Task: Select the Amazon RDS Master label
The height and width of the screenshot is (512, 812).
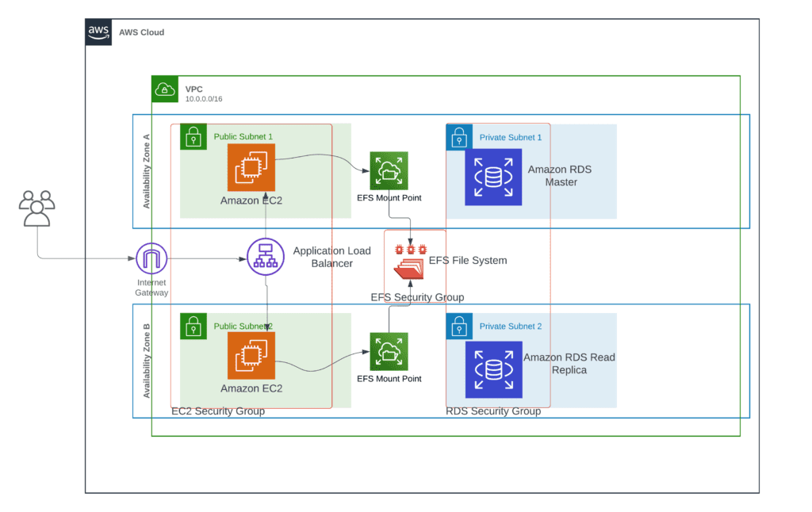Action: (560, 175)
